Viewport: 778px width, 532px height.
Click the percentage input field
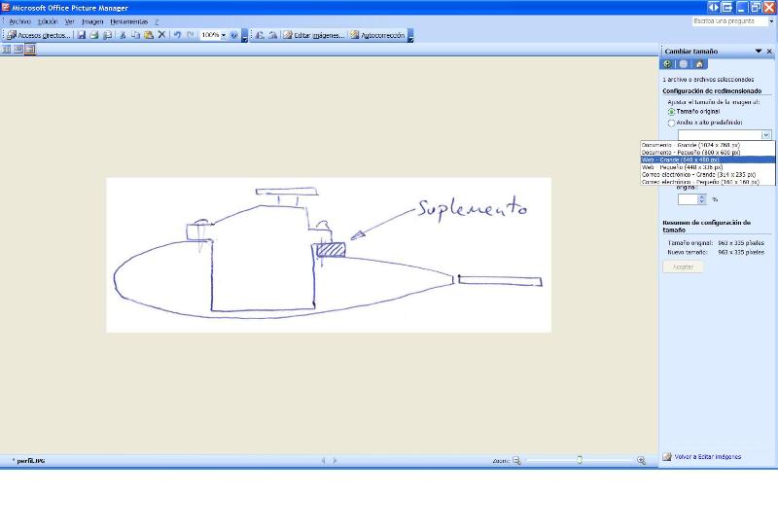[689, 199]
